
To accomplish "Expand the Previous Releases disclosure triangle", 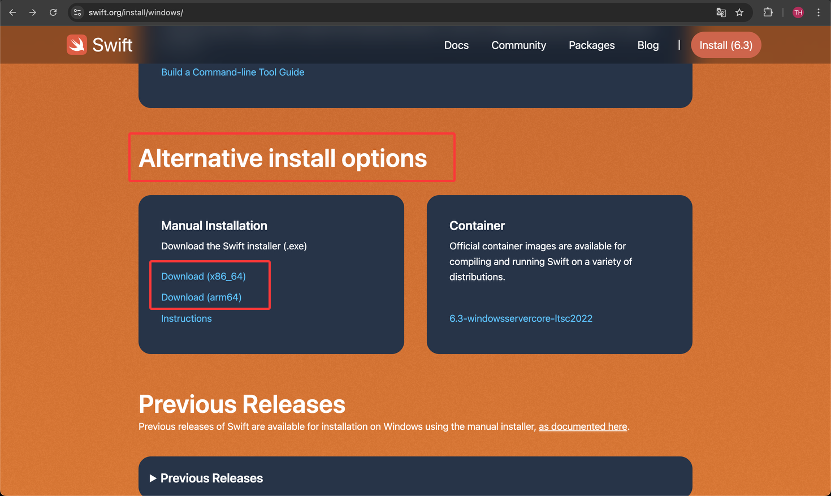I will pos(153,478).
